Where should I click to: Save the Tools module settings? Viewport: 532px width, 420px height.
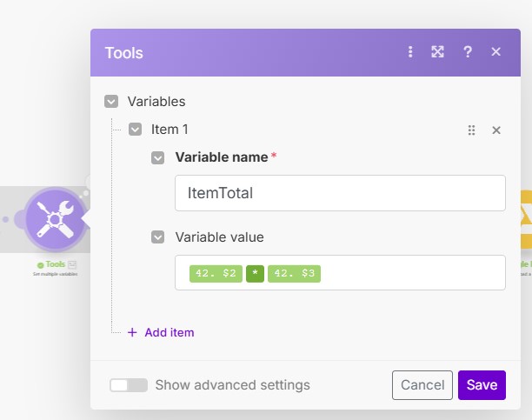click(482, 385)
